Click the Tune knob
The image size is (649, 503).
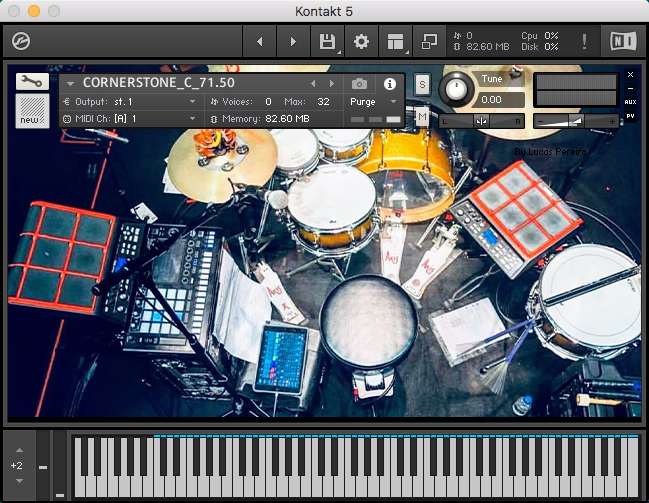456,89
